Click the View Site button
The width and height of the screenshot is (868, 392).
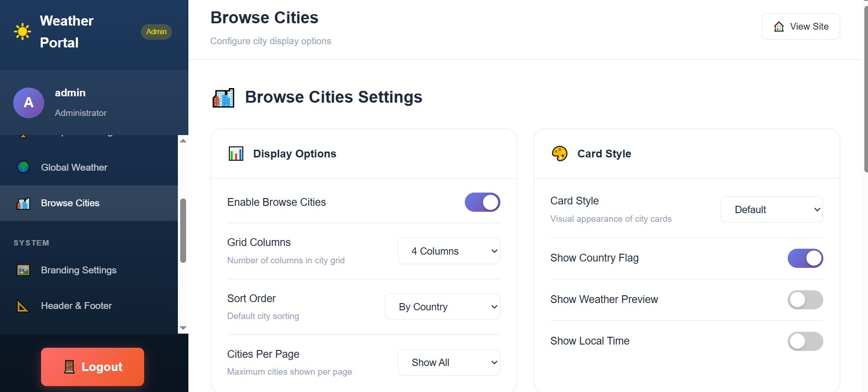800,26
